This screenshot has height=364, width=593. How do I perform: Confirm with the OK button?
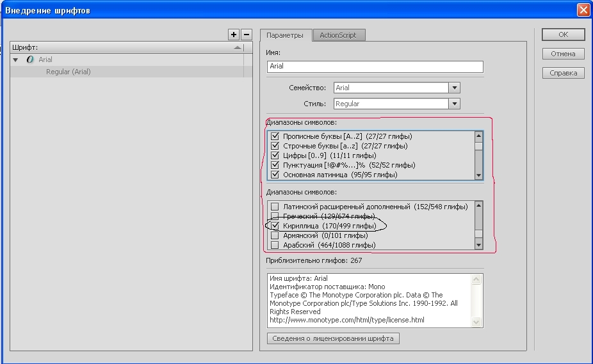pos(564,35)
